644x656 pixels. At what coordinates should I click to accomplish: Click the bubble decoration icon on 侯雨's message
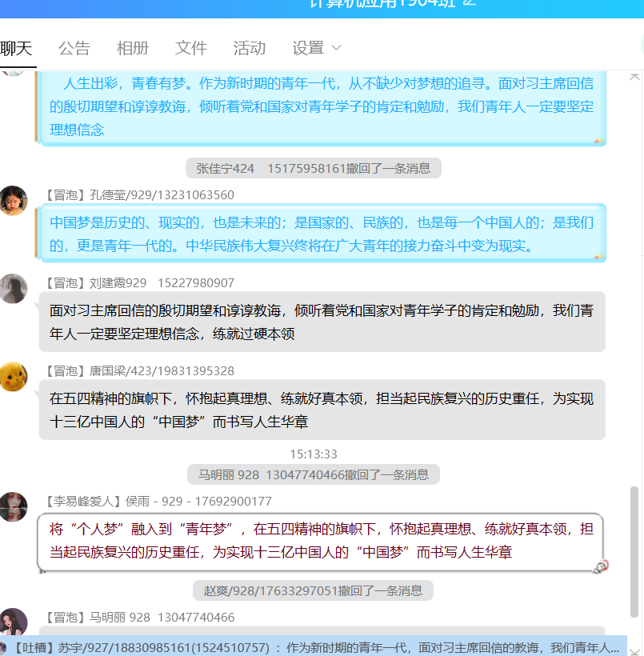click(x=601, y=566)
